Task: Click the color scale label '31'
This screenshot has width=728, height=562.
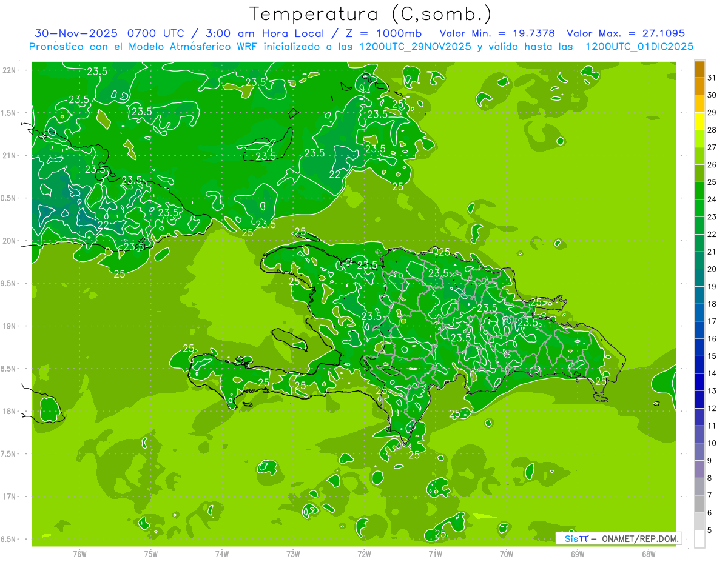Action: pyautogui.click(x=712, y=78)
